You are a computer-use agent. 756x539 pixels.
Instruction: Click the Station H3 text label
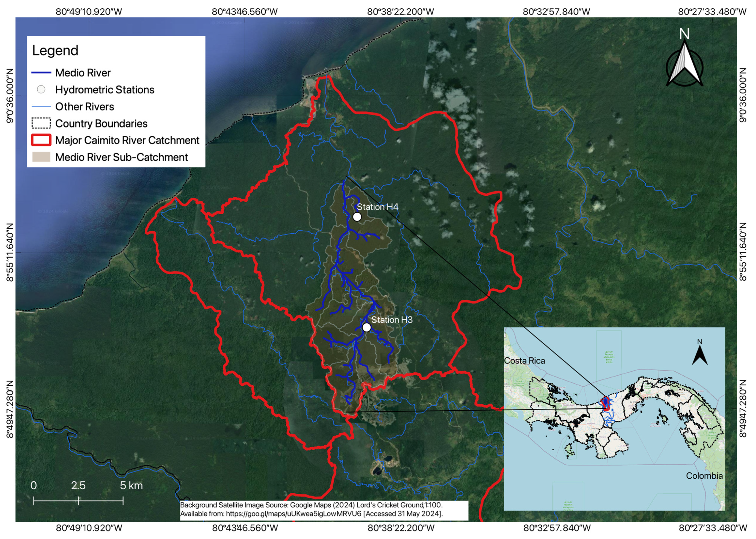point(392,320)
